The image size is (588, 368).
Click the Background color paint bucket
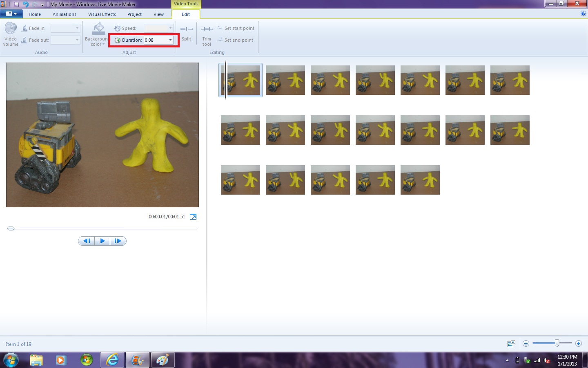pyautogui.click(x=98, y=28)
